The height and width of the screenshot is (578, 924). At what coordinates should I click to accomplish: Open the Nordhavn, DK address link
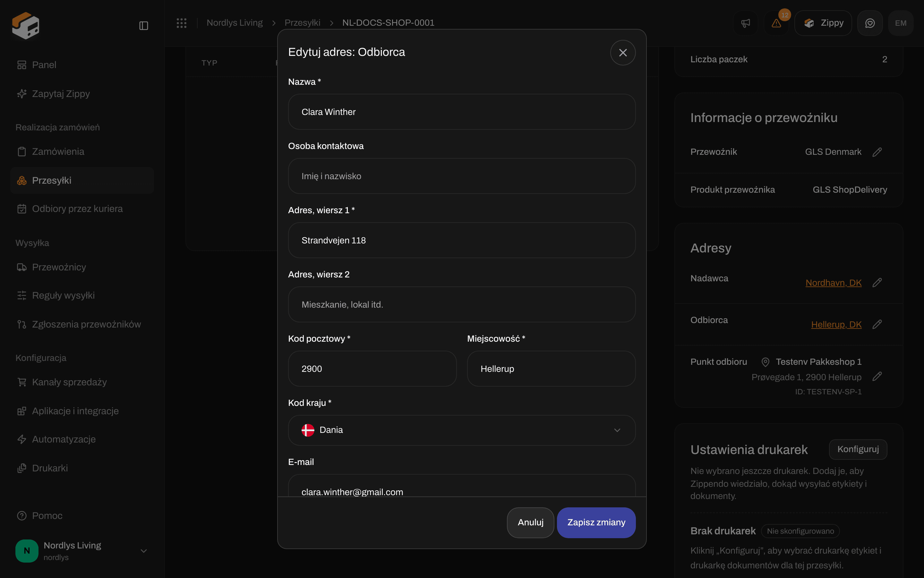[833, 283]
